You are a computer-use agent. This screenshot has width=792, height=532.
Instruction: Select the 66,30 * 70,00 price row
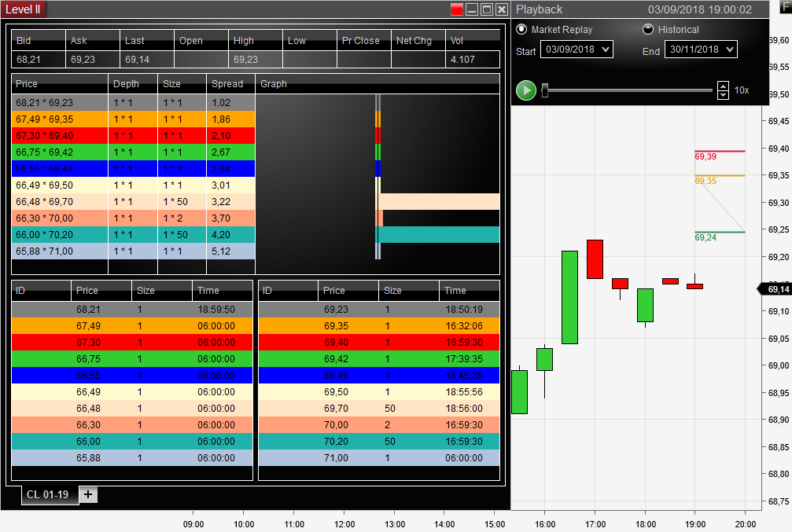pos(133,218)
